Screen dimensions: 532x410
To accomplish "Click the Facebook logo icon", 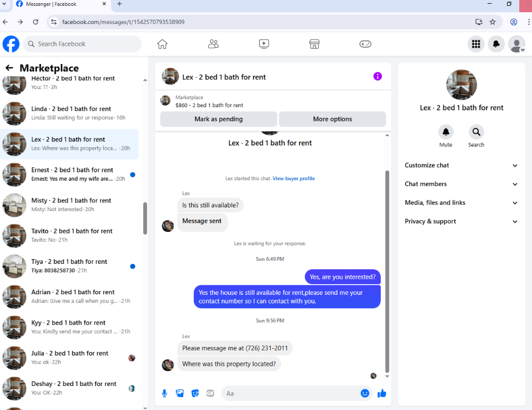I will tap(11, 44).
